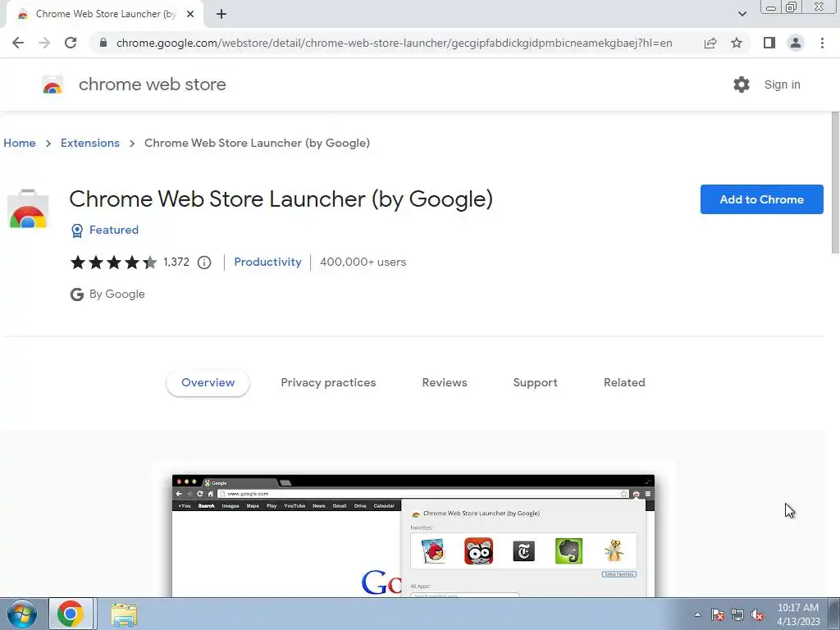Expand the tab search chevron
The height and width of the screenshot is (630, 840).
(x=742, y=14)
